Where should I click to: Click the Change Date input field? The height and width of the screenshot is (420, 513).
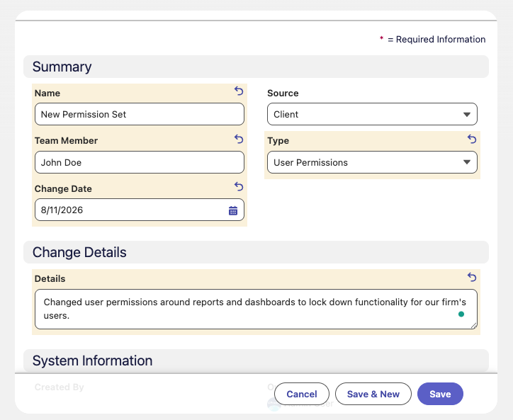pos(140,210)
